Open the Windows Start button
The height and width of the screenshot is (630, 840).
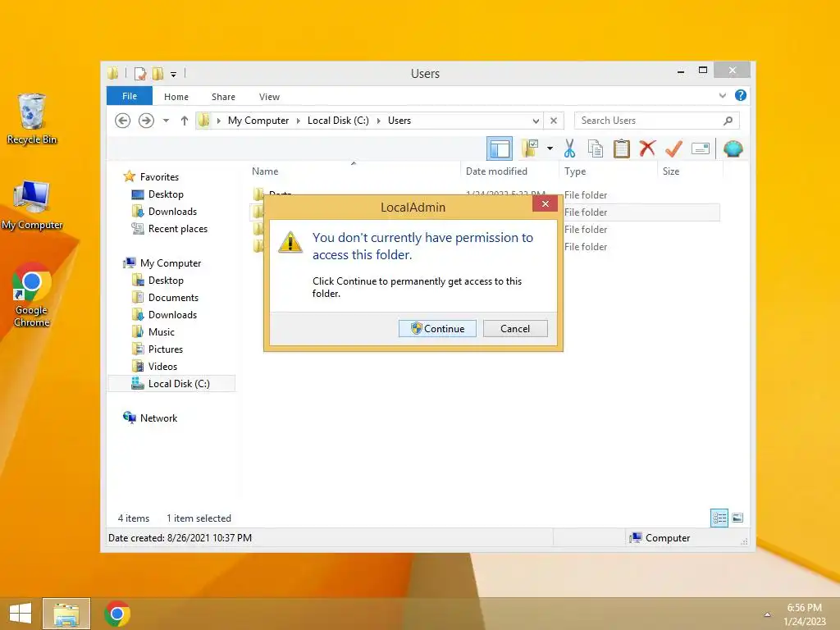click(x=21, y=614)
